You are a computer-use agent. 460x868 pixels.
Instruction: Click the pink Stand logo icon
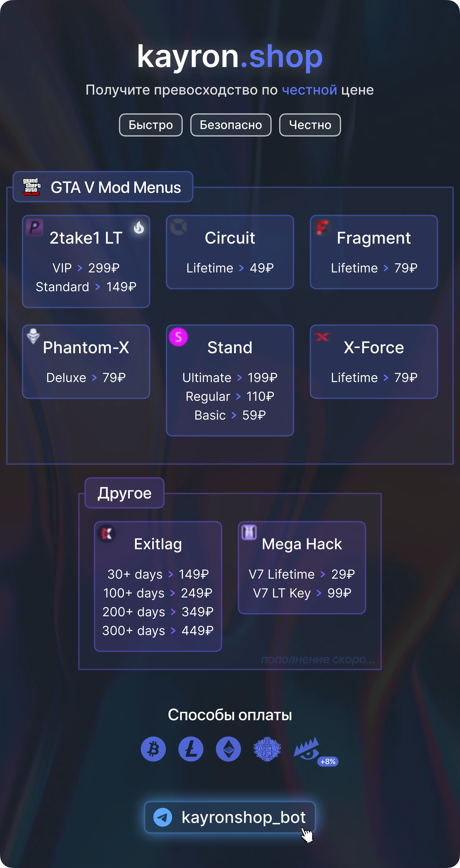pyautogui.click(x=178, y=337)
